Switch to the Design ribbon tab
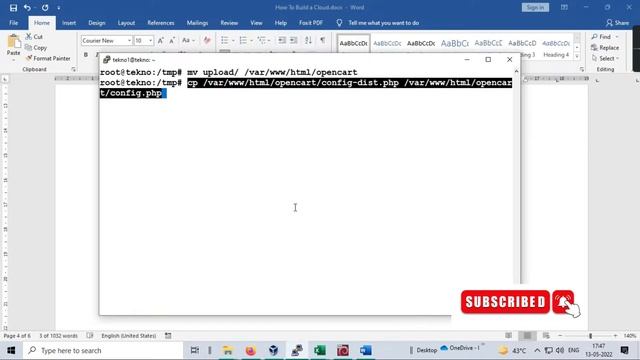 point(96,23)
